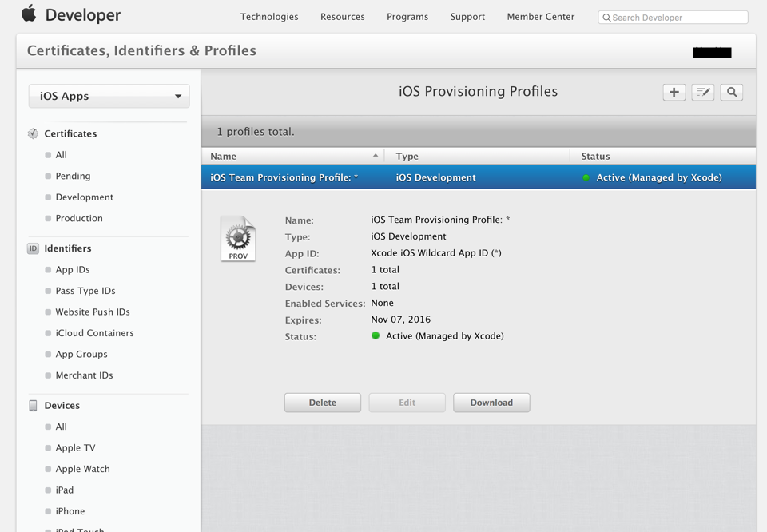Click the Identifiers ID icon

tap(33, 248)
